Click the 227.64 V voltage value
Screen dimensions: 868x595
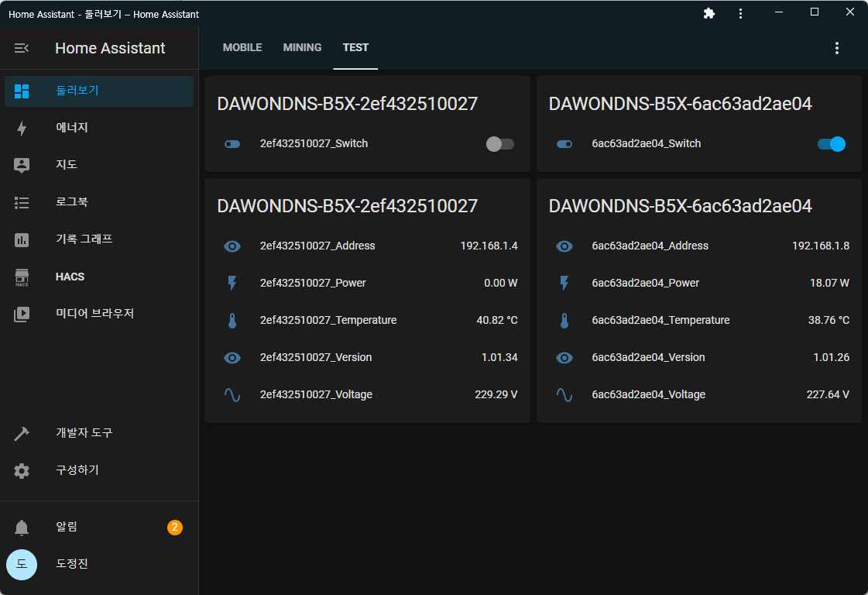tap(828, 394)
